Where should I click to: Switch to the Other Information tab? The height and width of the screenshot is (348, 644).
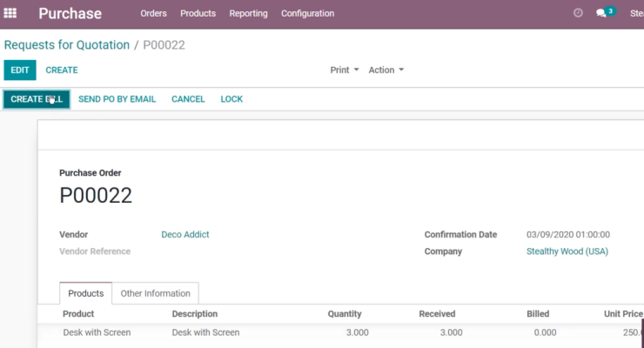coord(155,293)
